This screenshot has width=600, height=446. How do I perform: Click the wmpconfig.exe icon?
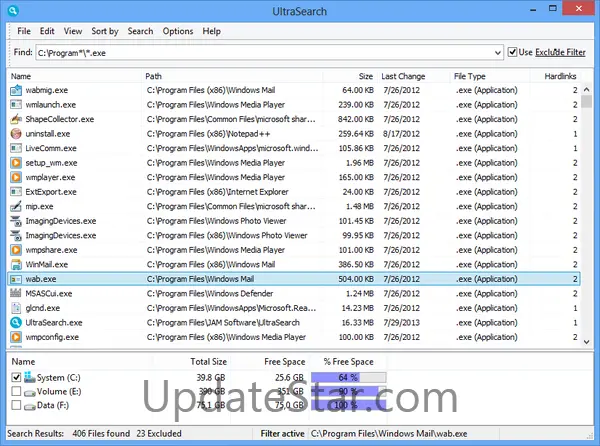tap(16, 337)
